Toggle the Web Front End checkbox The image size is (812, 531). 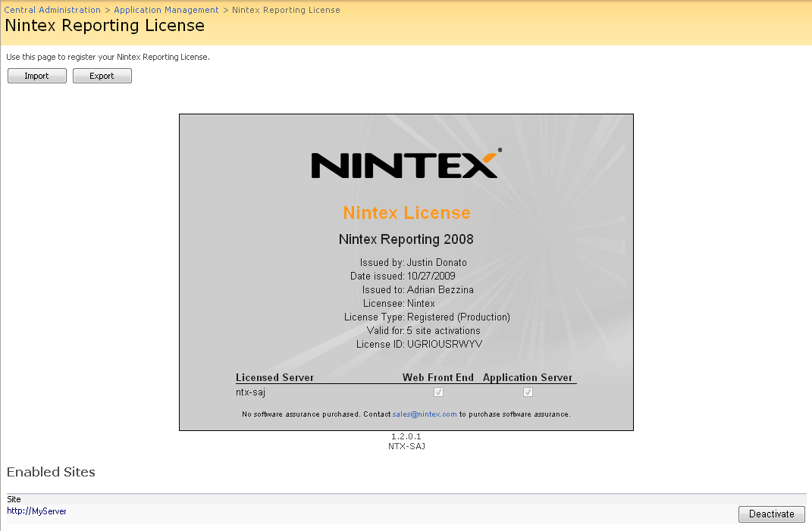pyautogui.click(x=438, y=392)
